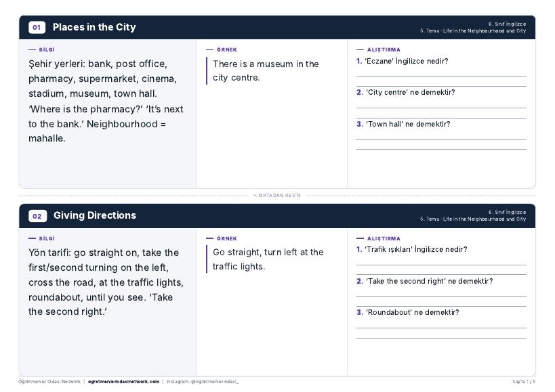Select the 'Giving Directions' heading
This screenshot has height=392, width=555.
95,215
